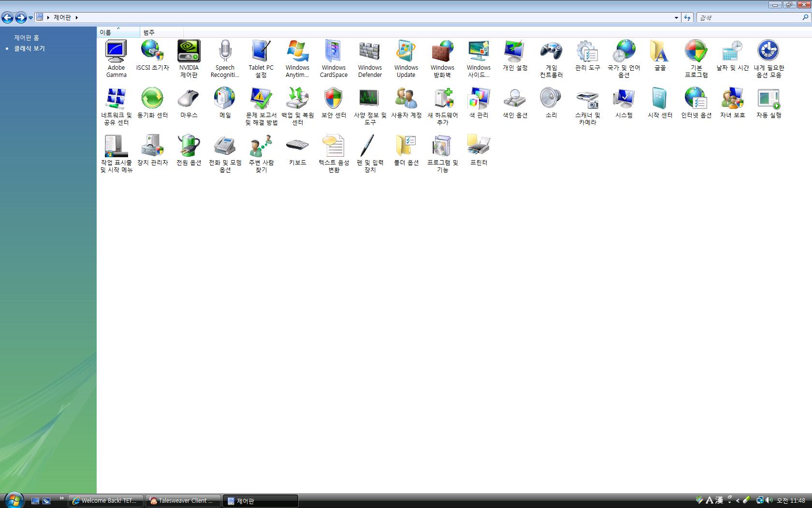Click the Forward navigation arrow button
Image resolution: width=812 pixels, height=508 pixels.
[x=21, y=18]
